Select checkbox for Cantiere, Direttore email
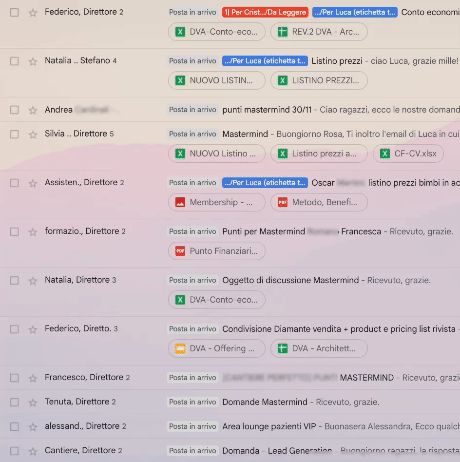Image resolution: width=460 pixels, height=462 pixels. coord(14,451)
